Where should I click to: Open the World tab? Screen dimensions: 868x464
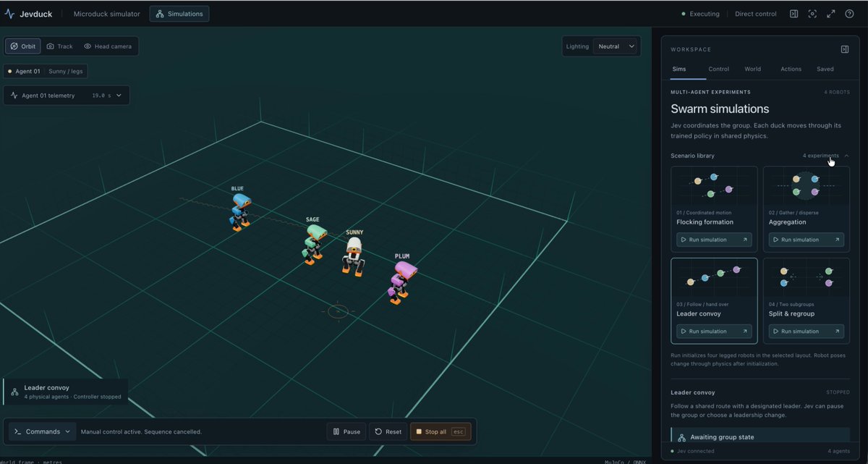pyautogui.click(x=752, y=69)
